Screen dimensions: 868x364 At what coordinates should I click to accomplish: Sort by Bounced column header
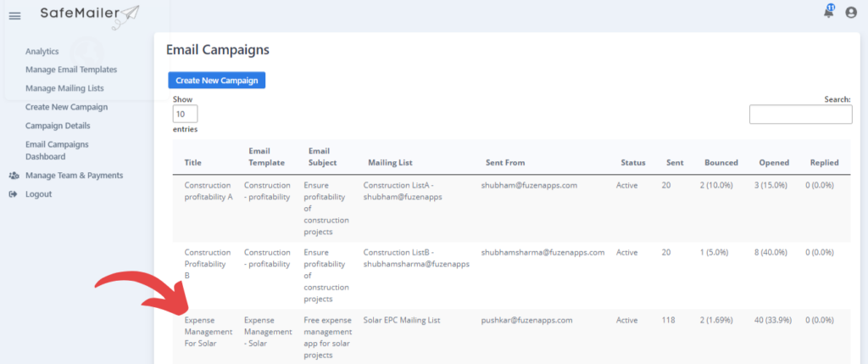721,163
